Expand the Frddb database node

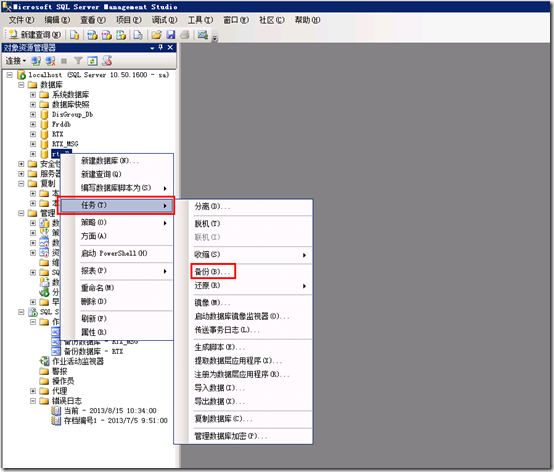tap(33, 124)
